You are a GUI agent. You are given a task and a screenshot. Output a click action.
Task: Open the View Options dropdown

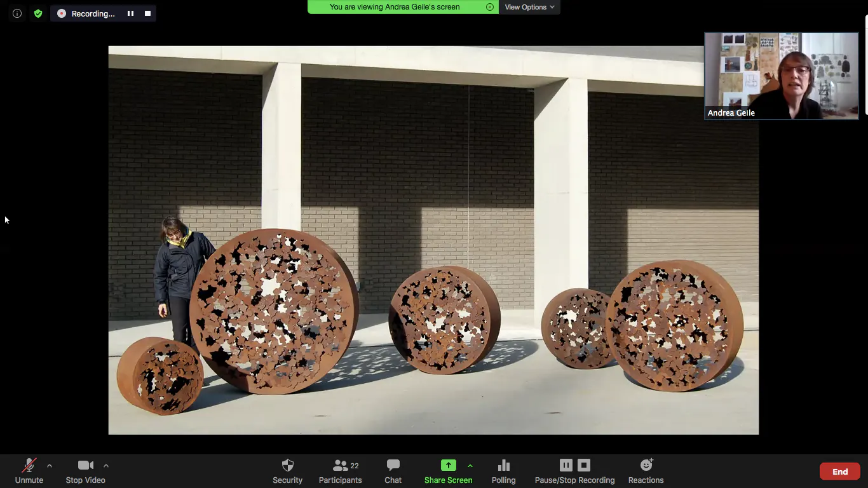529,7
